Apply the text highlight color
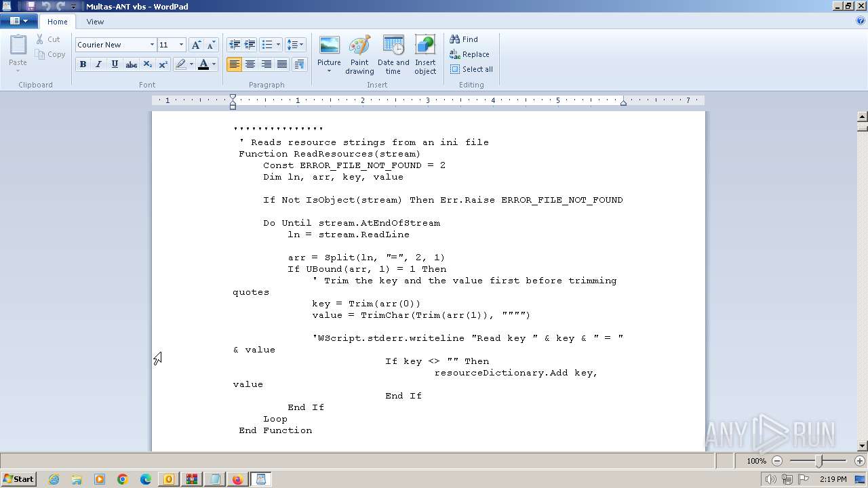 180,64
